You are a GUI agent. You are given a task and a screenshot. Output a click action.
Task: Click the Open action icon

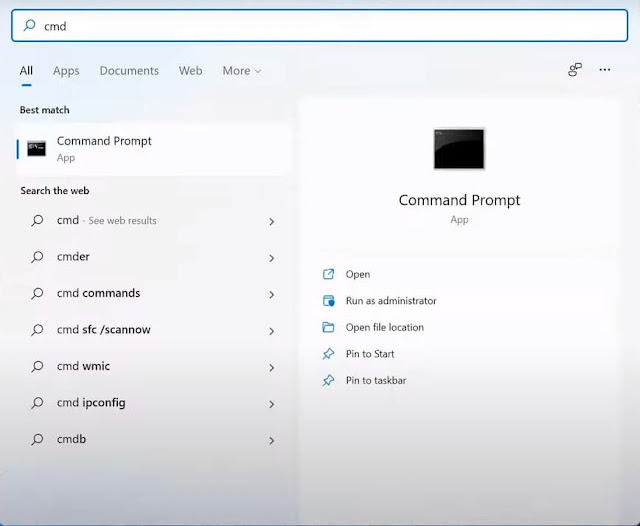pos(328,274)
